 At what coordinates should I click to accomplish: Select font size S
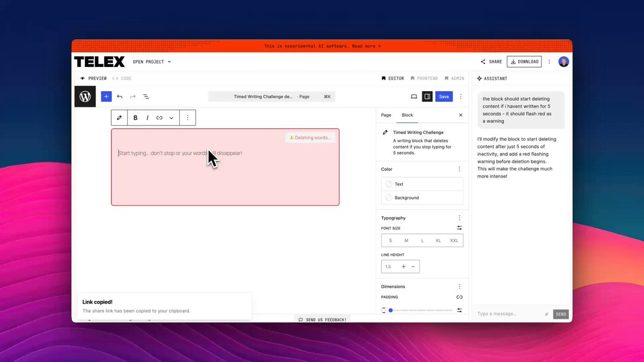click(x=390, y=240)
